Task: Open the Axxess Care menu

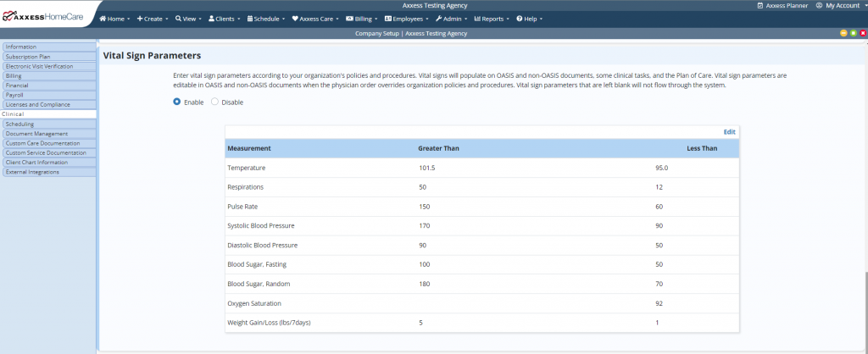Action: [x=315, y=18]
